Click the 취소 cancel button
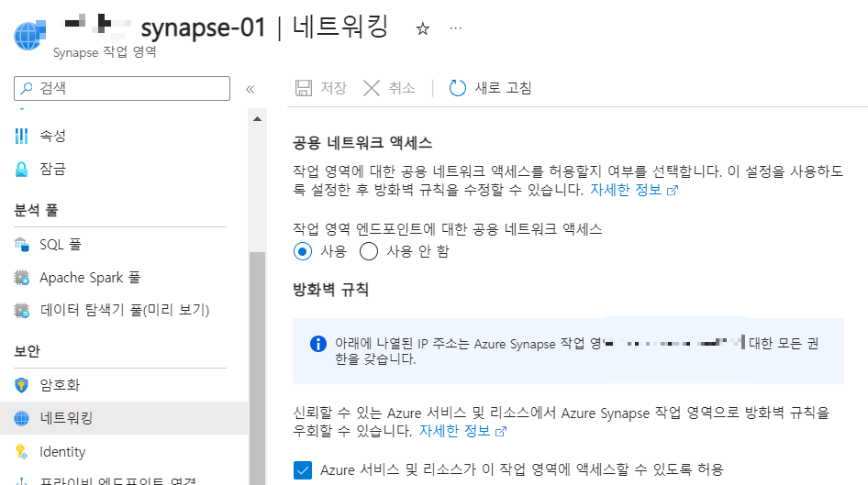Image resolution: width=868 pixels, height=485 pixels. tap(389, 88)
